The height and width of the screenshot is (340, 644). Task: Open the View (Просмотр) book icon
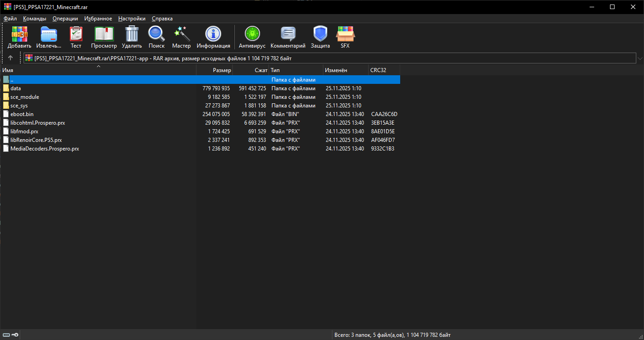click(x=104, y=34)
